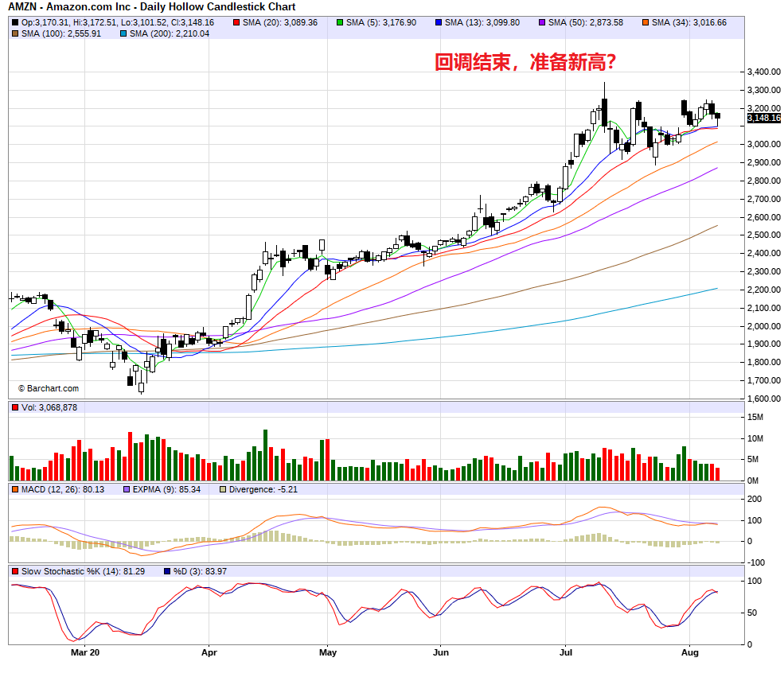
Task: Click the purple SMA (50) legend swatch
Action: (542, 22)
